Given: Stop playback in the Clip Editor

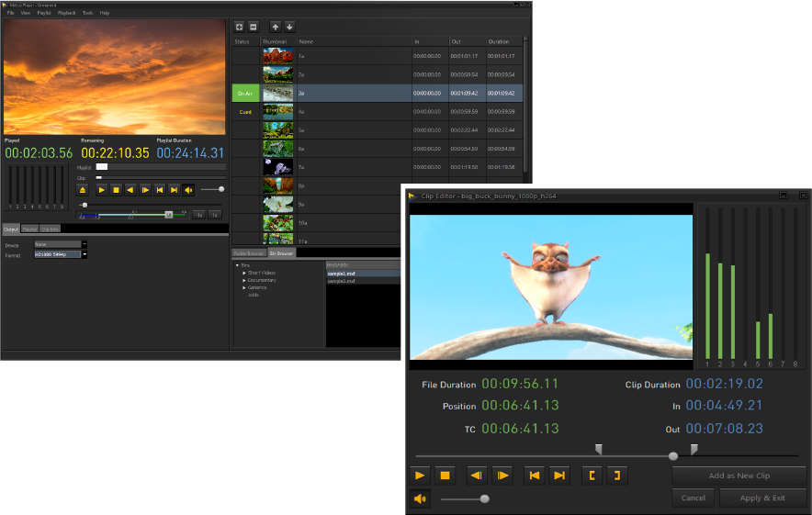Looking at the screenshot, I should (x=445, y=476).
